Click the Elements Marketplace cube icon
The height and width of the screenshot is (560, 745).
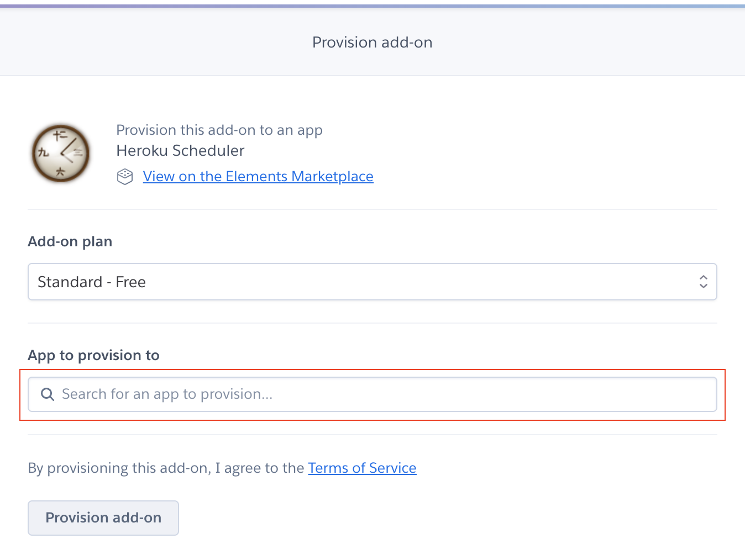125,177
